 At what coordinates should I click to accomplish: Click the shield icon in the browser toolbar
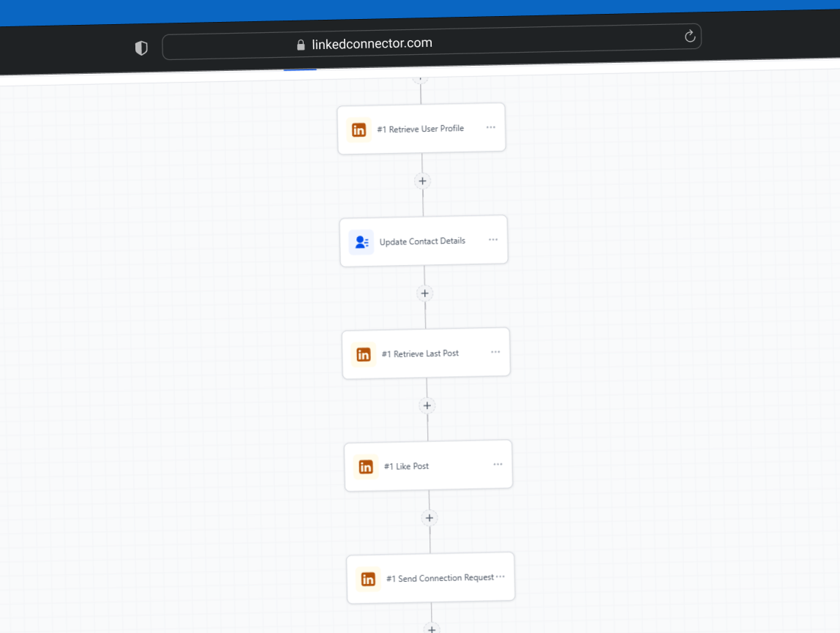coord(141,48)
